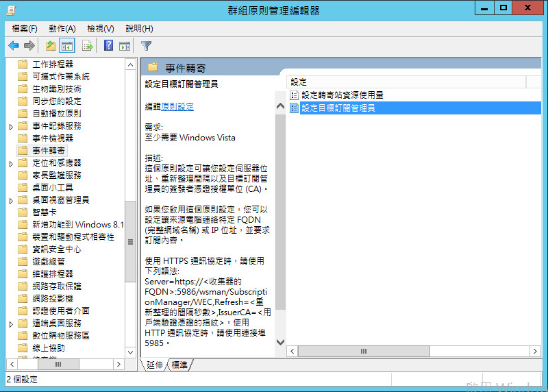The image size is (548, 392).
Task: Click description pane scroll down arrow
Action: tap(280, 342)
